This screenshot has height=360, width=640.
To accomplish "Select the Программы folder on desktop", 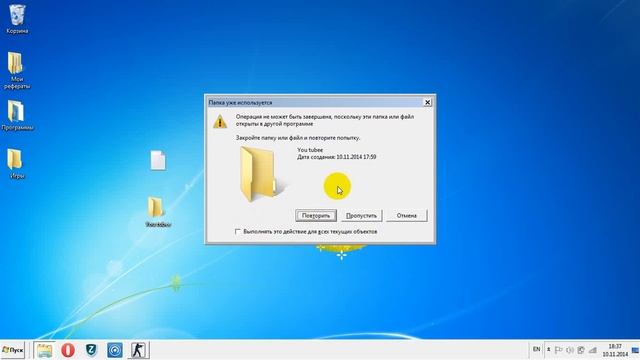I will click(x=16, y=115).
